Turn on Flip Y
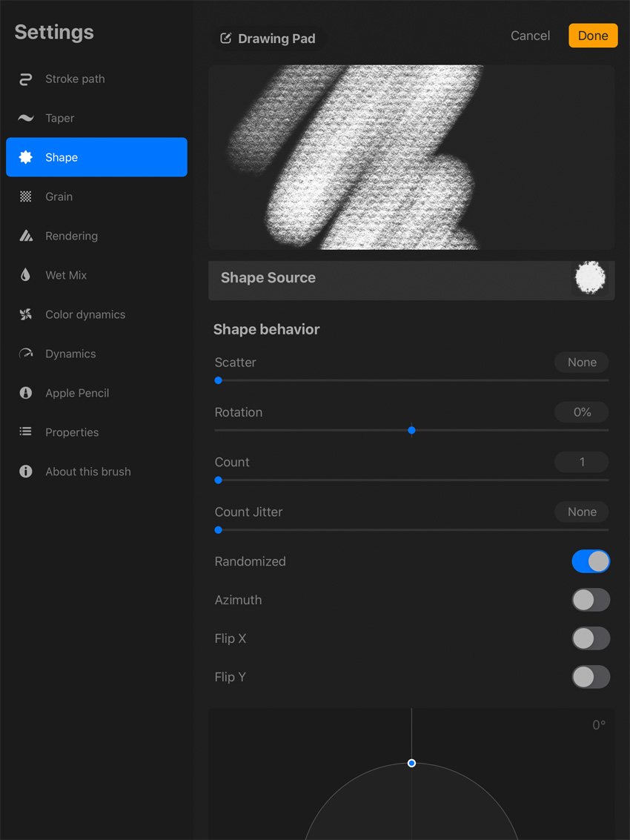Screen dimensions: 630x840 pos(591,677)
